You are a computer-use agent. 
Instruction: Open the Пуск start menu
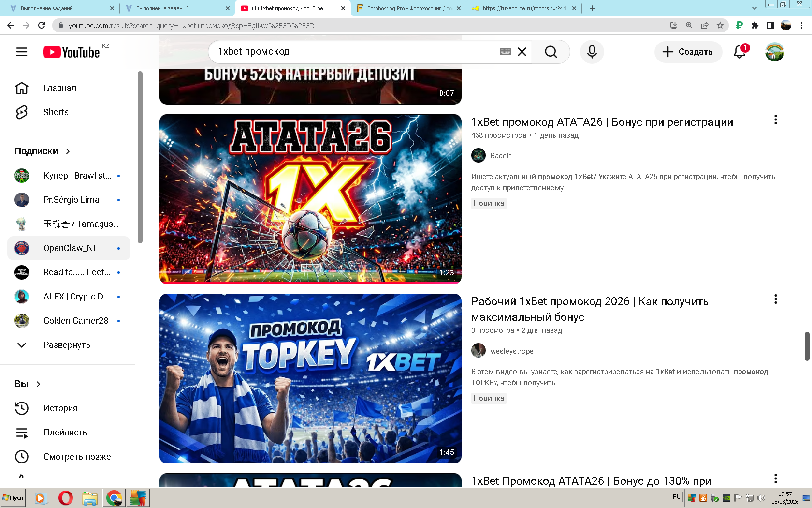[13, 497]
